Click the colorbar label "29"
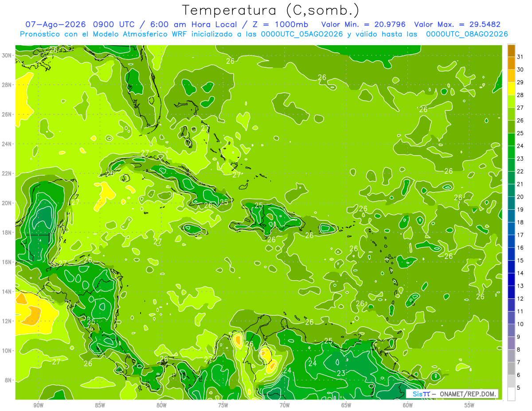532x411 pixels. pos(520,82)
